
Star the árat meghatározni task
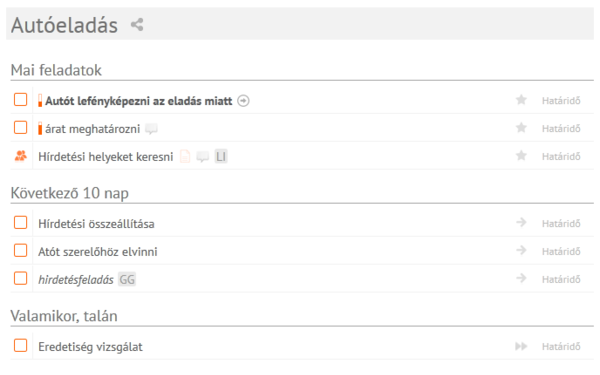click(521, 128)
